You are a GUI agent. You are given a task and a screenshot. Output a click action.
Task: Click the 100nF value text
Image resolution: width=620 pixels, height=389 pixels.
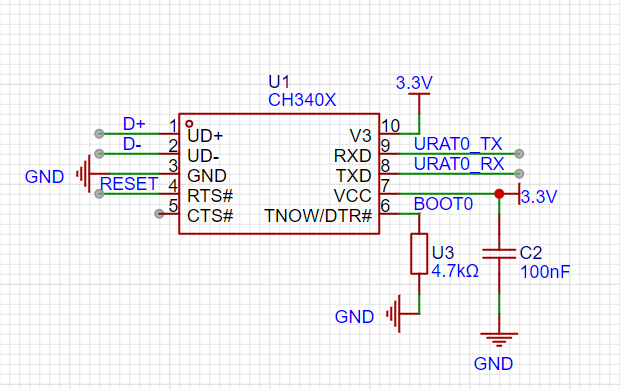pyautogui.click(x=545, y=272)
